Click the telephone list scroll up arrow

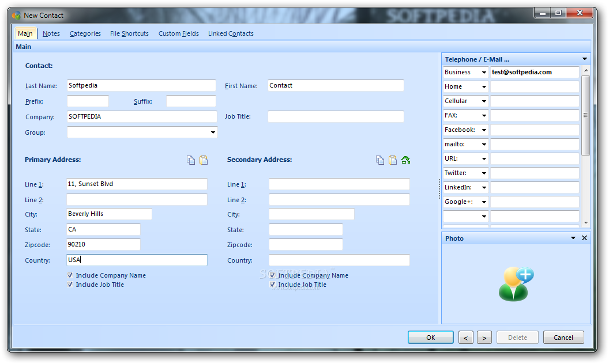point(586,70)
